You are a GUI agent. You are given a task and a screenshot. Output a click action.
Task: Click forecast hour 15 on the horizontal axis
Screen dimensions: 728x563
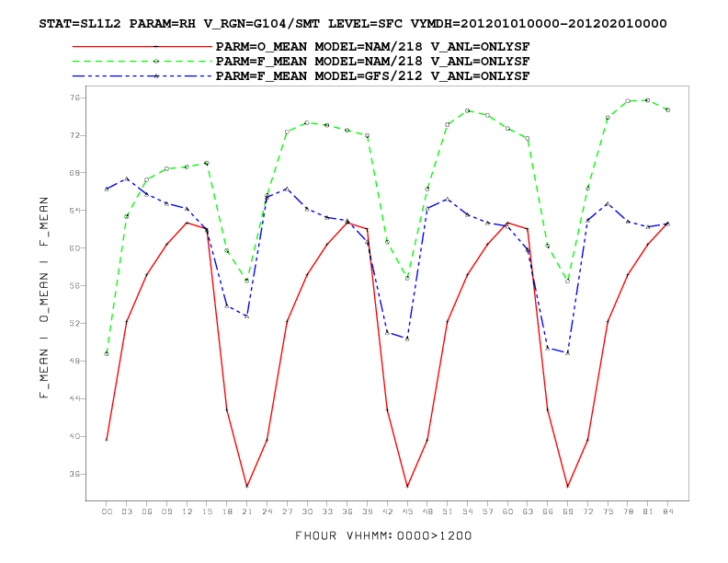[x=207, y=511]
